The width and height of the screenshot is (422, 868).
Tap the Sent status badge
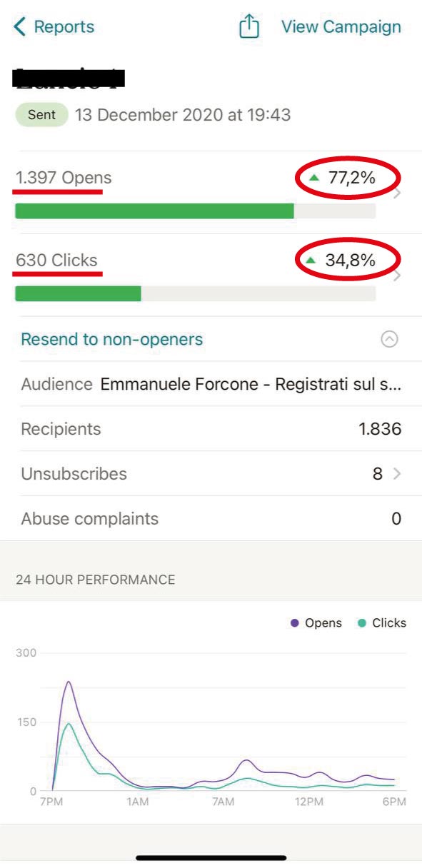[x=42, y=115]
